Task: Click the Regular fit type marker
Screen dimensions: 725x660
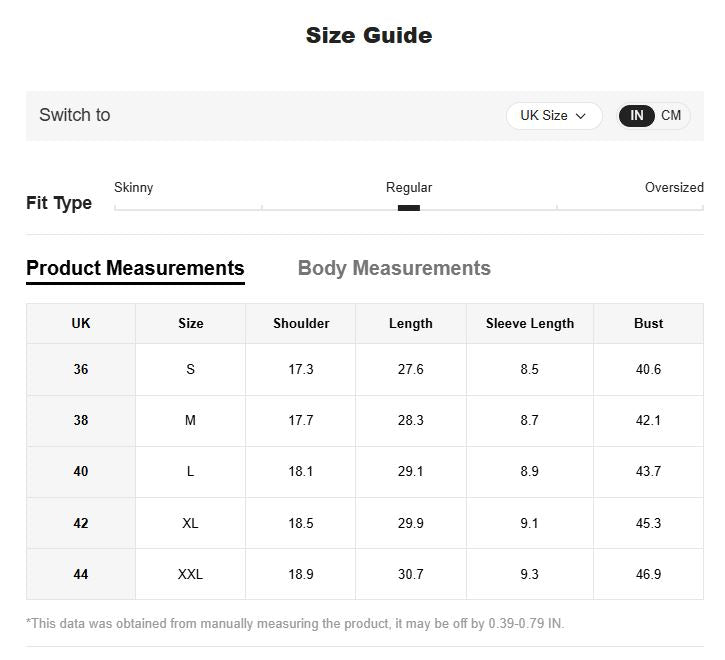Action: (x=409, y=208)
